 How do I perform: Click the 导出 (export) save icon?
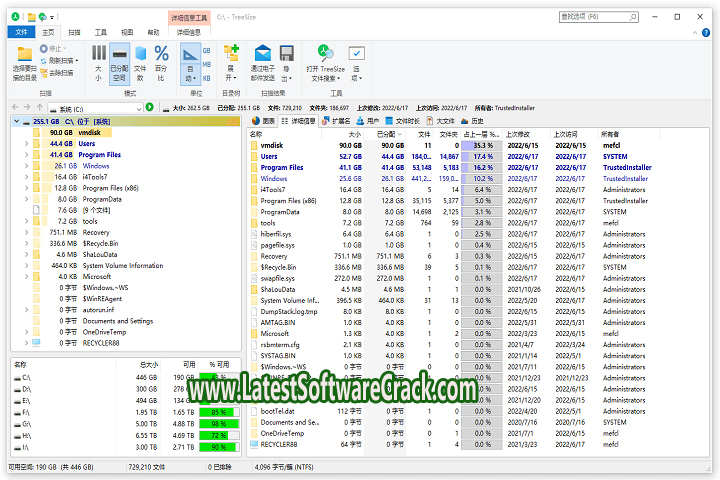(x=287, y=53)
